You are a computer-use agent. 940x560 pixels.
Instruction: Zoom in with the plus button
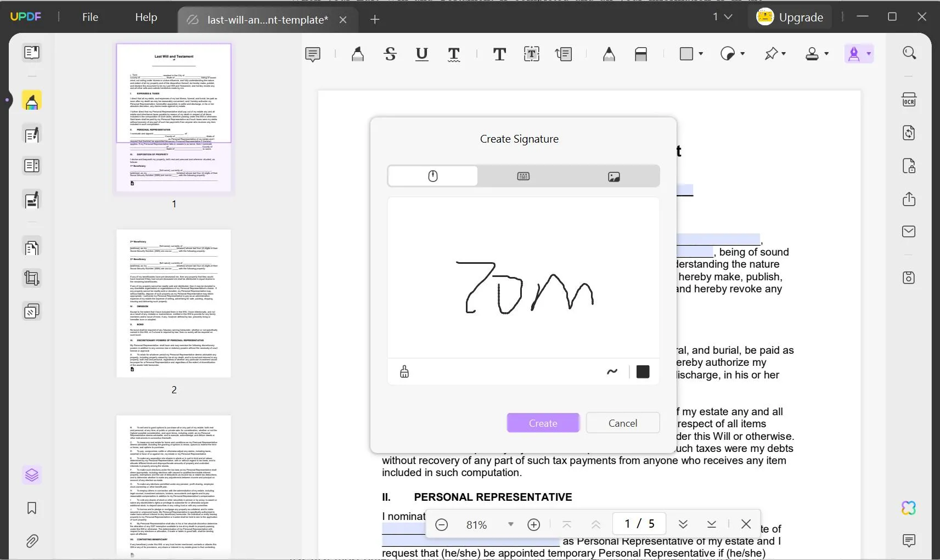pyautogui.click(x=534, y=525)
